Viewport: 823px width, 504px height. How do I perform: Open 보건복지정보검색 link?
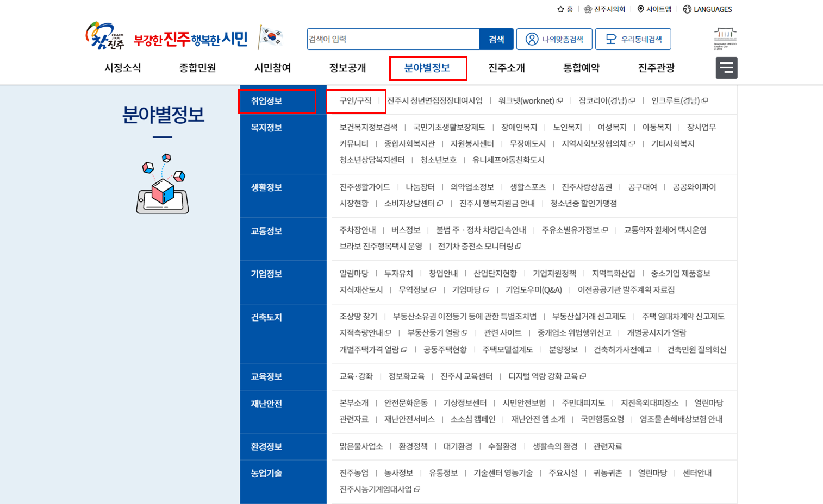pos(369,127)
